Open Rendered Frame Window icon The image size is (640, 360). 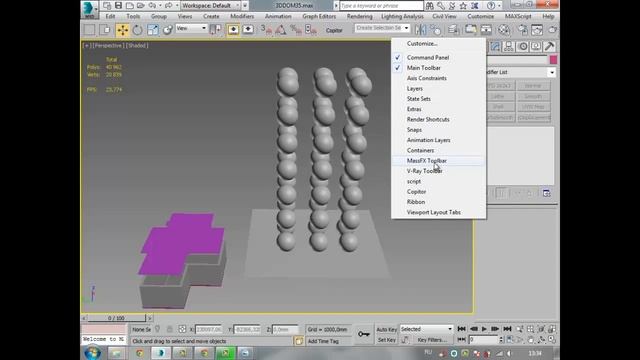[537, 30]
